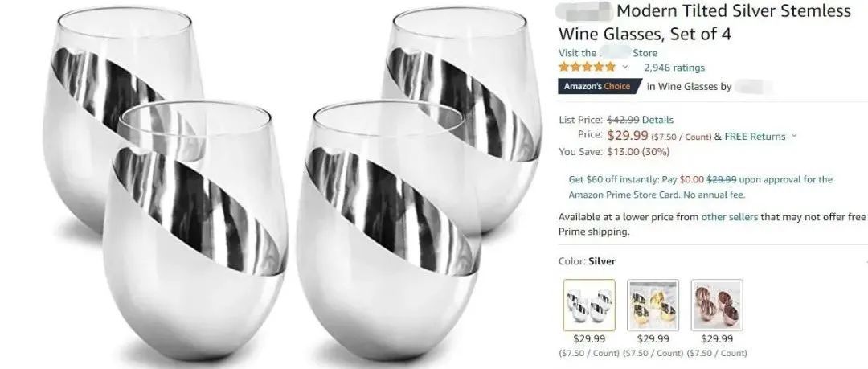This screenshot has width=868, height=369.
Task: View List Price Details link
Action: coord(657,120)
